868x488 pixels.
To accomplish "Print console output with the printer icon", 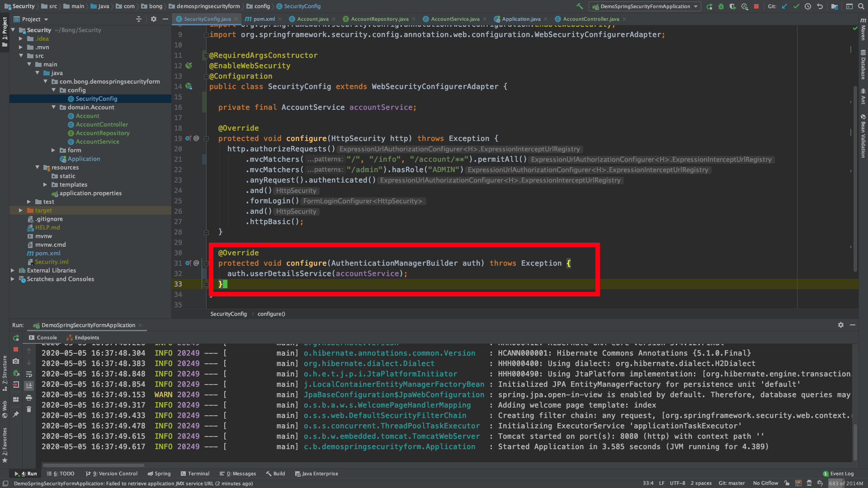I will 29,398.
